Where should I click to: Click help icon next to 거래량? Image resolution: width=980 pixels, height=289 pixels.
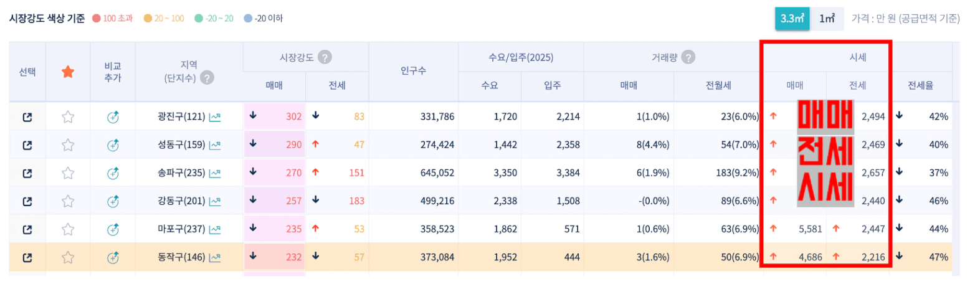(688, 57)
